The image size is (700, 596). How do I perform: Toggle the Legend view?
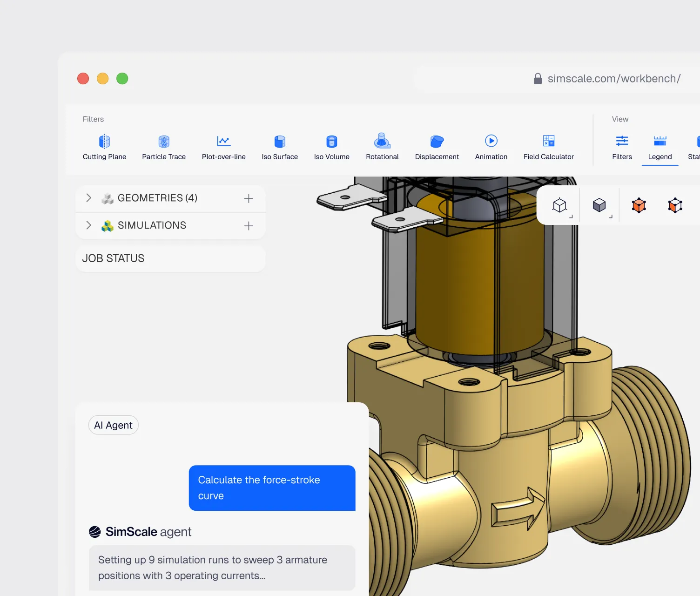660,147
